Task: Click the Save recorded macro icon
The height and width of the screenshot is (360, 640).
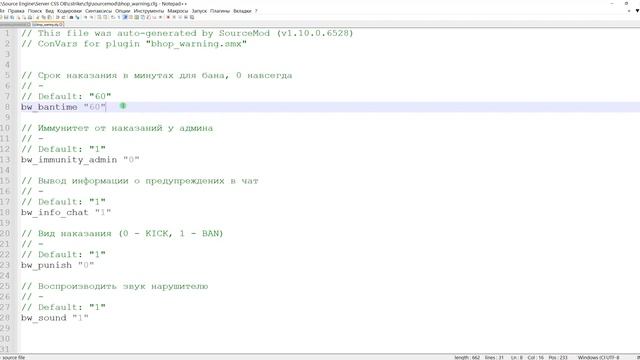Action: [192, 18]
